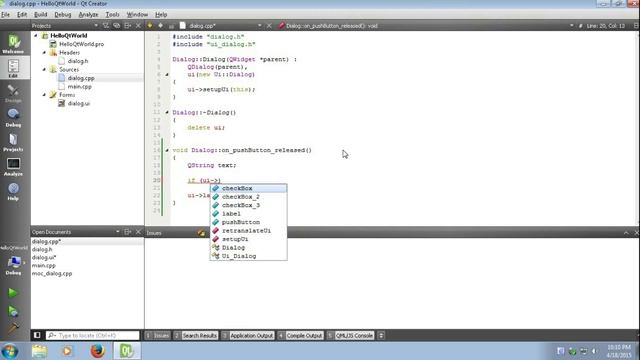The height and width of the screenshot is (360, 640).
Task: Choose checkBox_2 from the completion list
Action: coord(249,197)
